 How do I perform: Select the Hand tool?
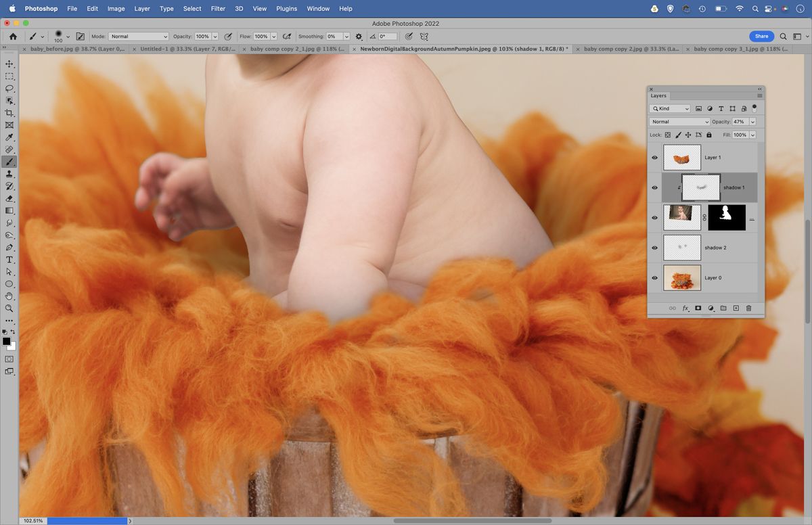pyautogui.click(x=9, y=296)
